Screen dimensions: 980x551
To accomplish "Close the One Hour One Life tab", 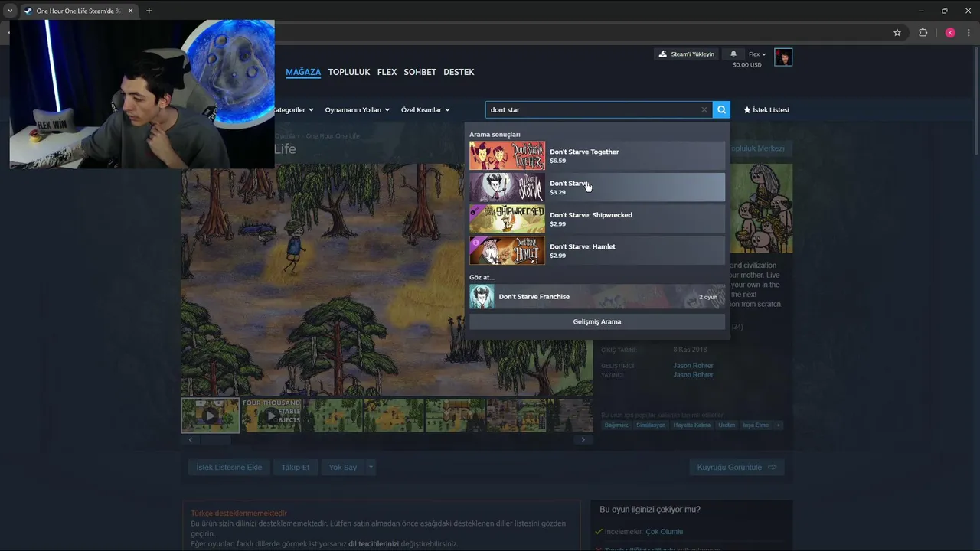I will click(x=131, y=11).
